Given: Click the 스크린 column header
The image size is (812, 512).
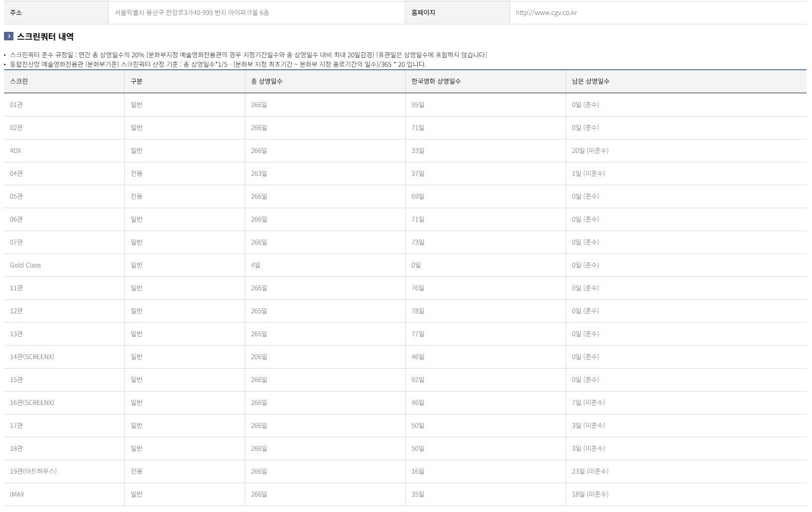Looking at the screenshot, I should coord(19,81).
